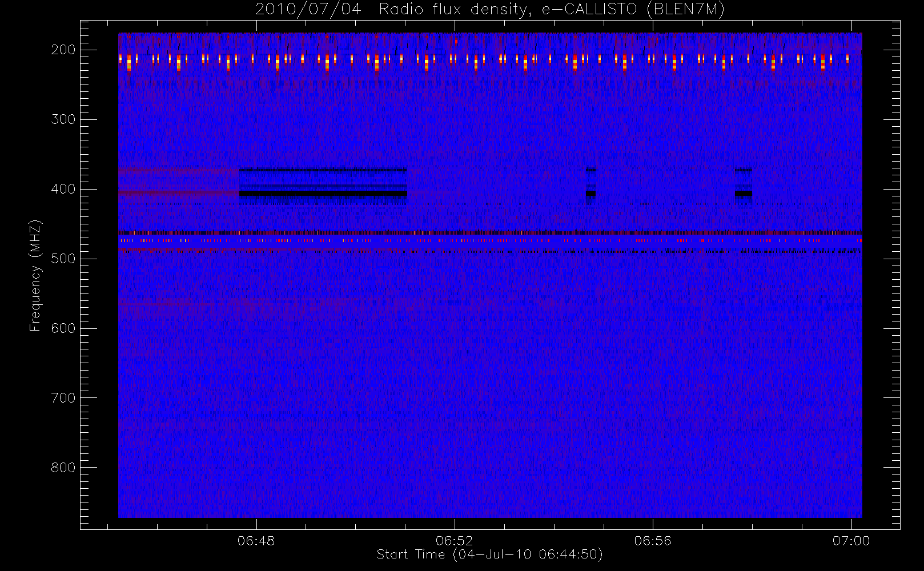Select the 'Frequency (MHZ)' y-axis label
The image size is (924, 571).
(35, 275)
